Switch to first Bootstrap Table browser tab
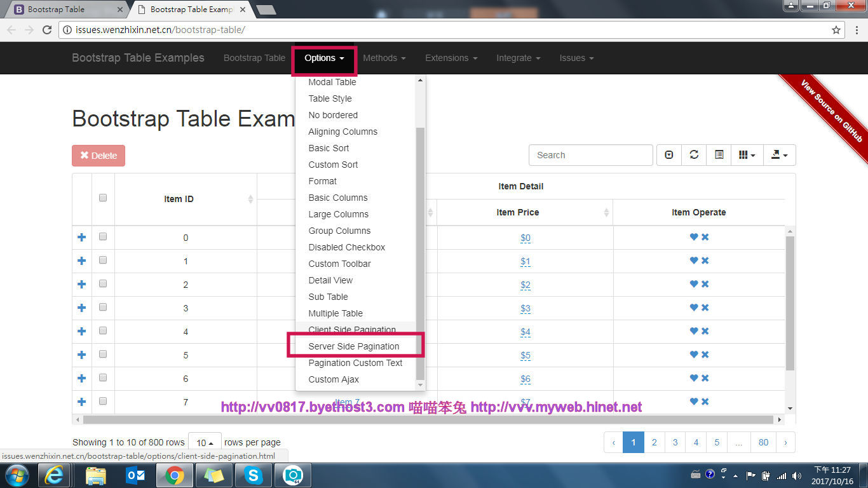The image size is (868, 488). 65,10
